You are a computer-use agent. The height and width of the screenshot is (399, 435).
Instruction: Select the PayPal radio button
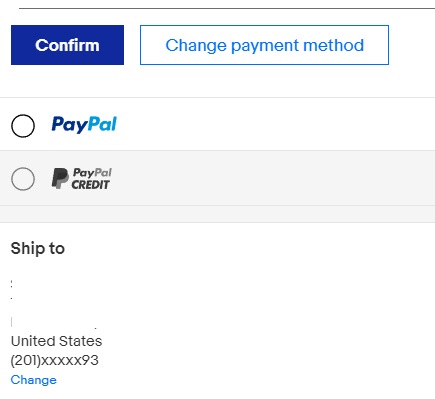(23, 126)
